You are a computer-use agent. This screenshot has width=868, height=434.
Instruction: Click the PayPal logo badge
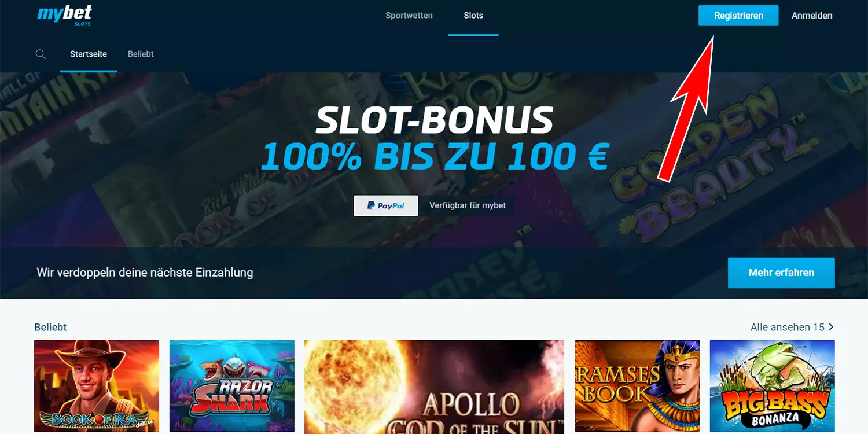pos(386,205)
